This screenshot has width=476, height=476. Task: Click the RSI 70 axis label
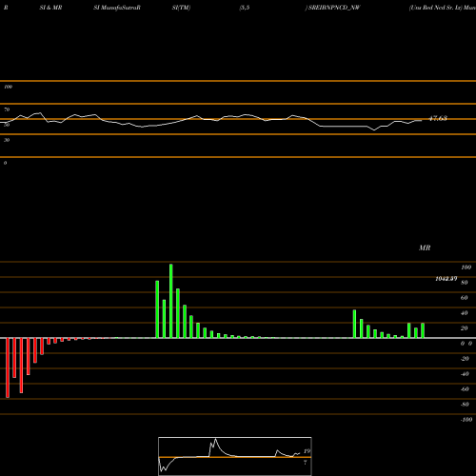7,109
